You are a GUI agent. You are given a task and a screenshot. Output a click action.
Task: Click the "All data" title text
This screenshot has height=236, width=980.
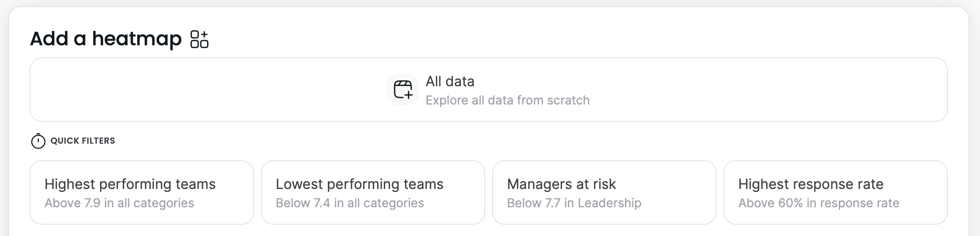[x=450, y=81]
